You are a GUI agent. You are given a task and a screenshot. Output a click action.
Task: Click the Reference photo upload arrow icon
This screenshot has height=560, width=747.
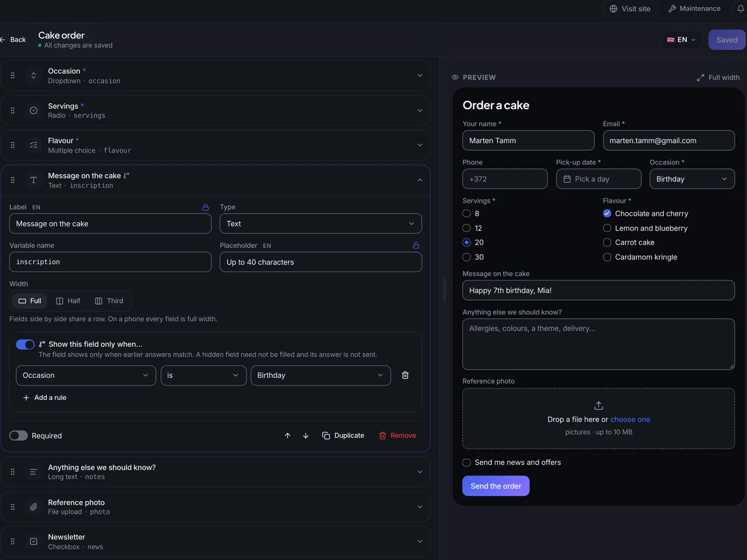[599, 406]
